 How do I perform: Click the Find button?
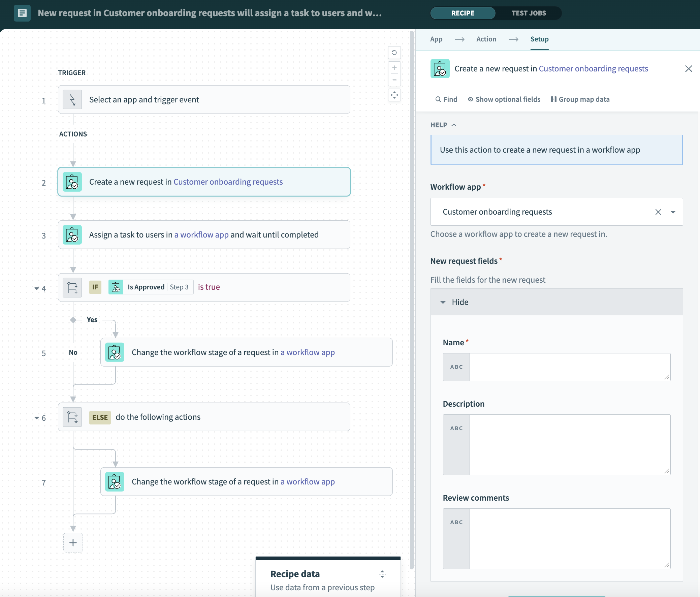click(446, 99)
